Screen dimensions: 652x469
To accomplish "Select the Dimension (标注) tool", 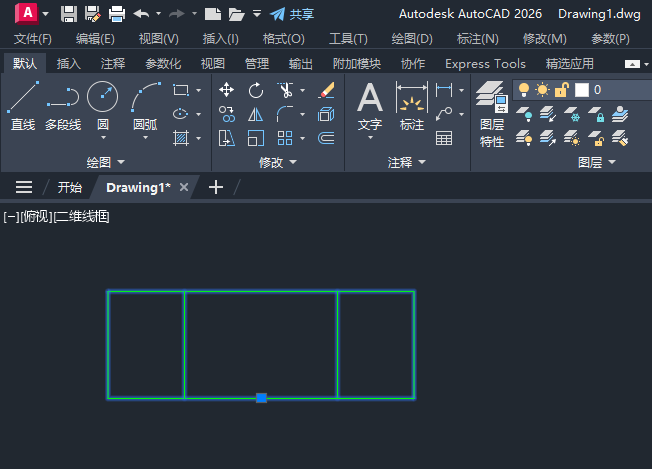I will 412,106.
